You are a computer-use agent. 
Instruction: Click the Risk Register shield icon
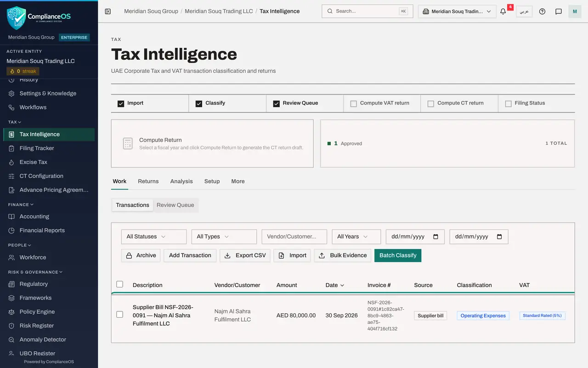click(11, 325)
